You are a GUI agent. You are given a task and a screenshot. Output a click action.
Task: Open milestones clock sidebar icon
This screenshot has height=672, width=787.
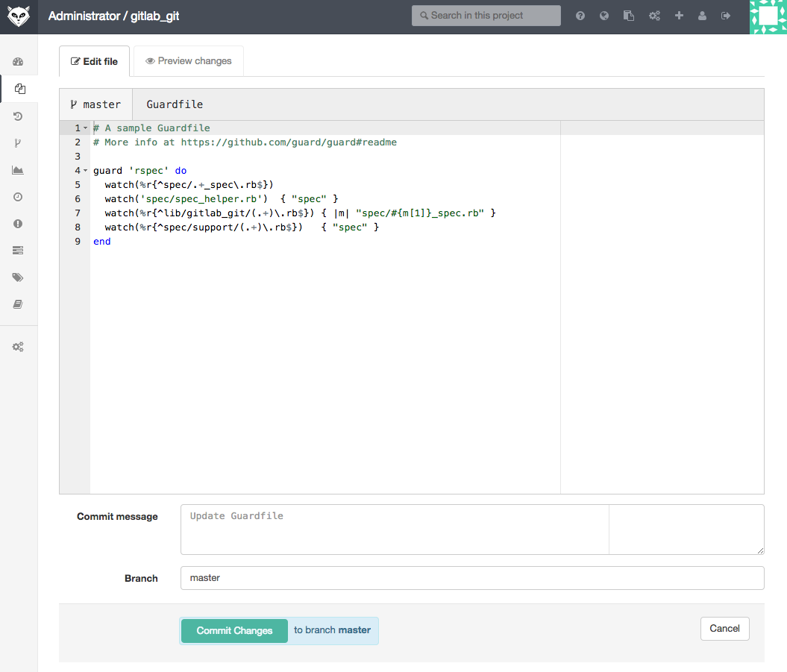18,197
